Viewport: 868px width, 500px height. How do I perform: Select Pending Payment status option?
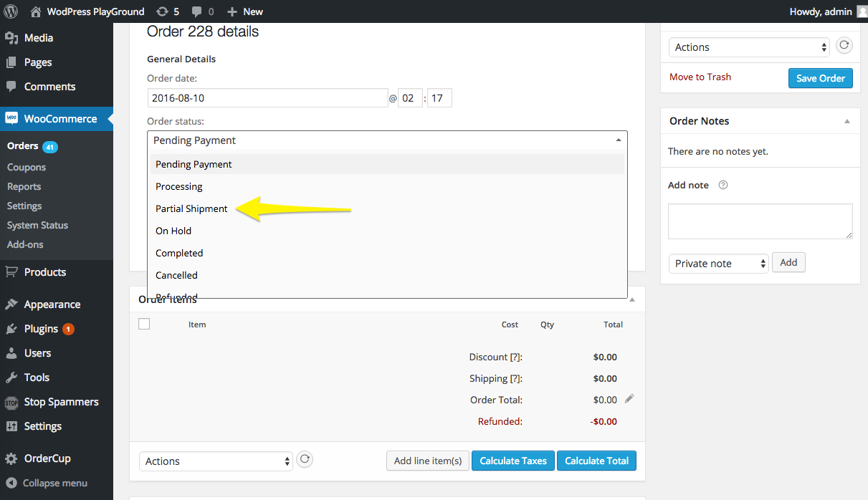tap(387, 164)
